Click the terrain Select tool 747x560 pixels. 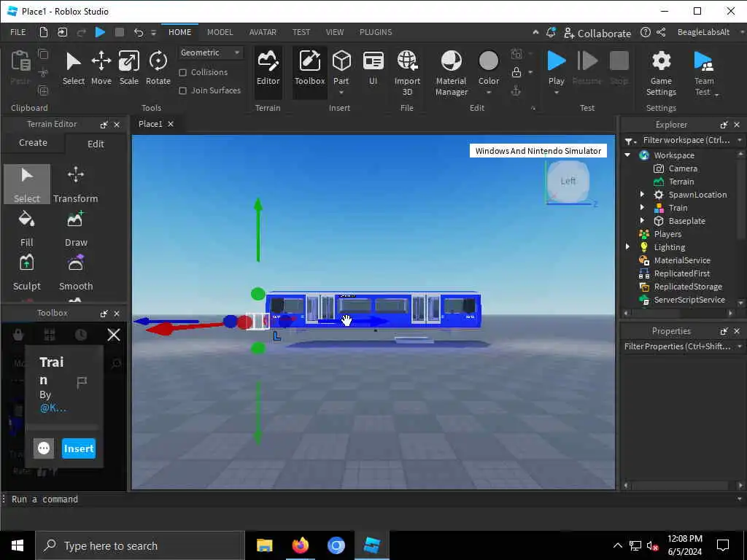[27, 184]
